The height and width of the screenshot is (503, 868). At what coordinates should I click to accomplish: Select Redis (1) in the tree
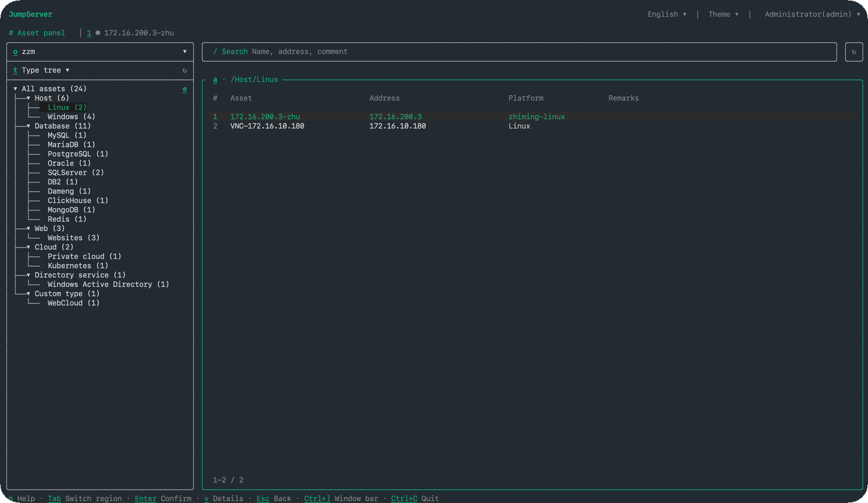click(x=67, y=220)
